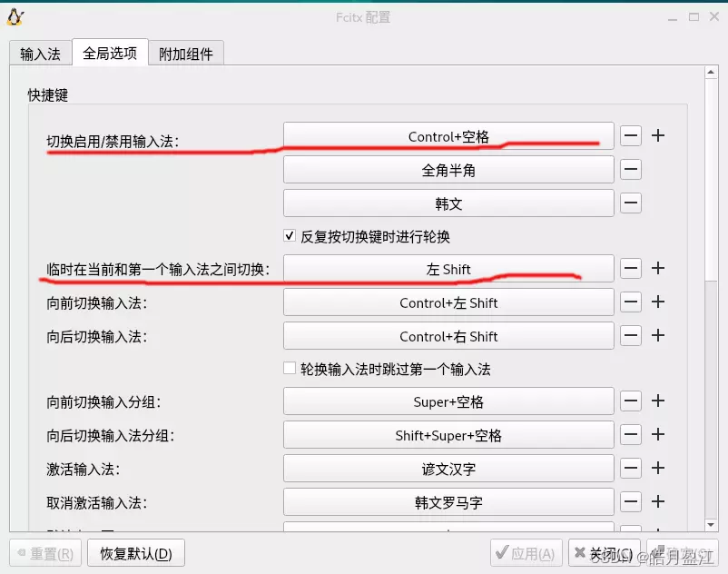Click the 重置(R) button

[x=45, y=553]
